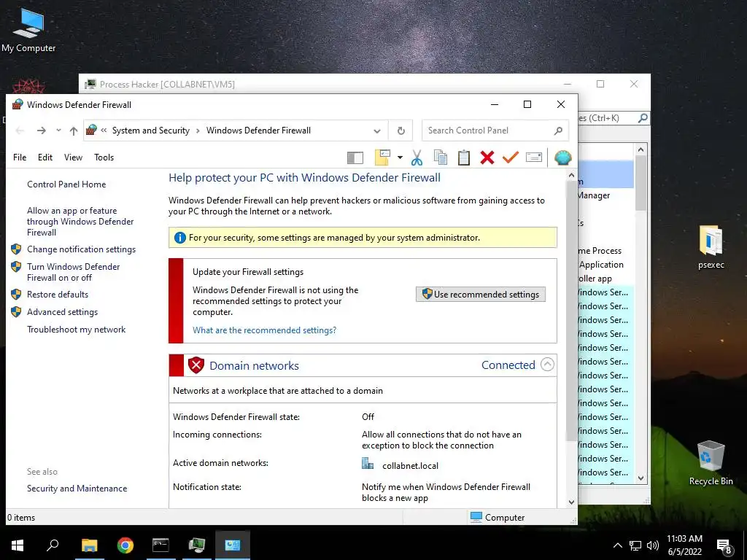Click the refresh button in address bar

click(x=401, y=131)
